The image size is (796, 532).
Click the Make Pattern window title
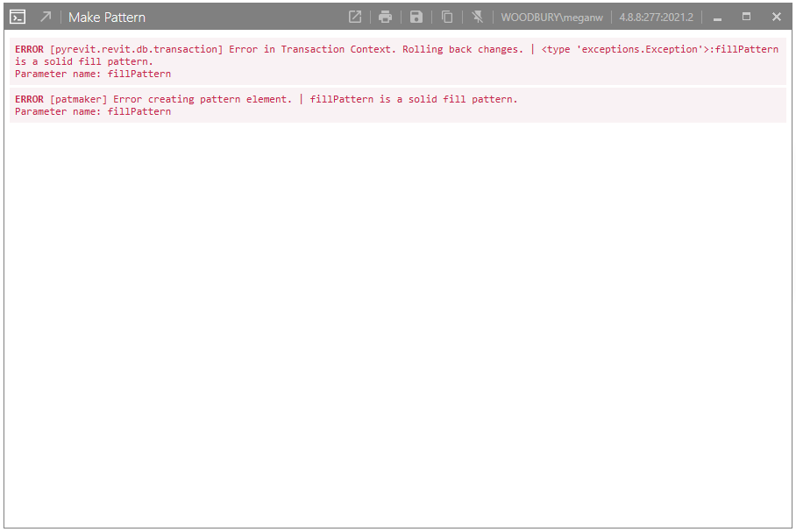(x=106, y=17)
